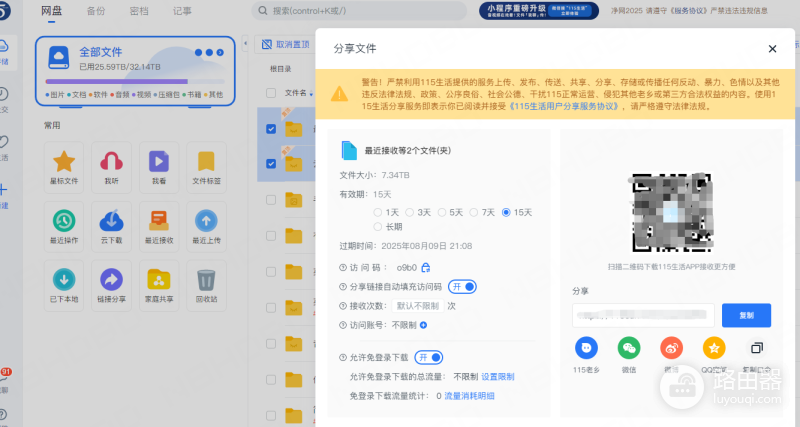This screenshot has height=427, width=800.
Task: Click the purple storage usage bar
Action: coord(116,82)
